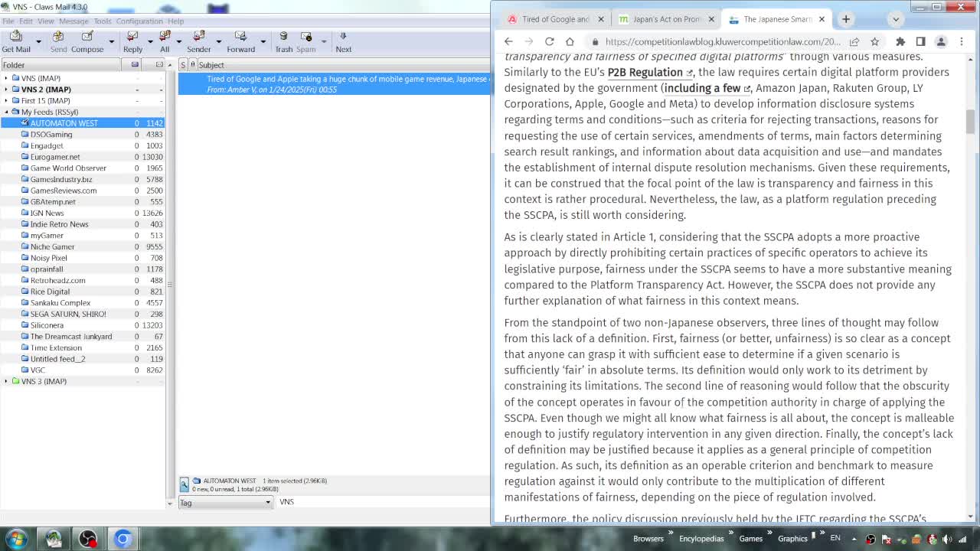
Task: Close the 'Tired of Google and' tab
Action: (601, 19)
